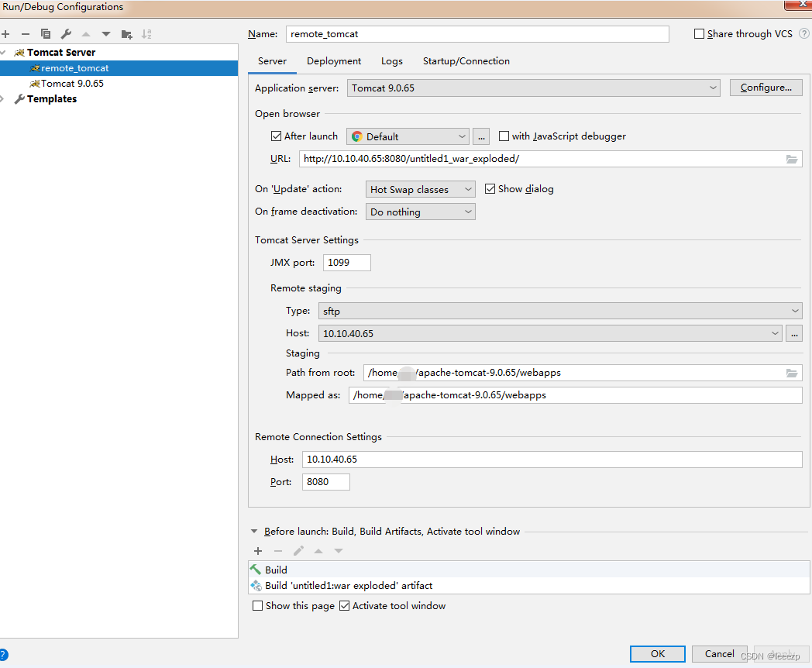Move configuration down with toolbar arrow
The width and height of the screenshot is (812, 668).
click(x=106, y=34)
